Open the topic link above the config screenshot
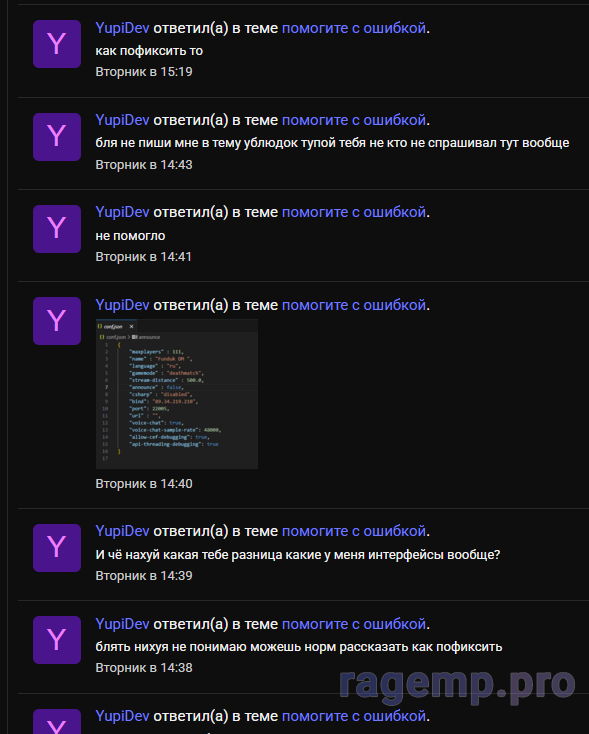 pos(354,305)
